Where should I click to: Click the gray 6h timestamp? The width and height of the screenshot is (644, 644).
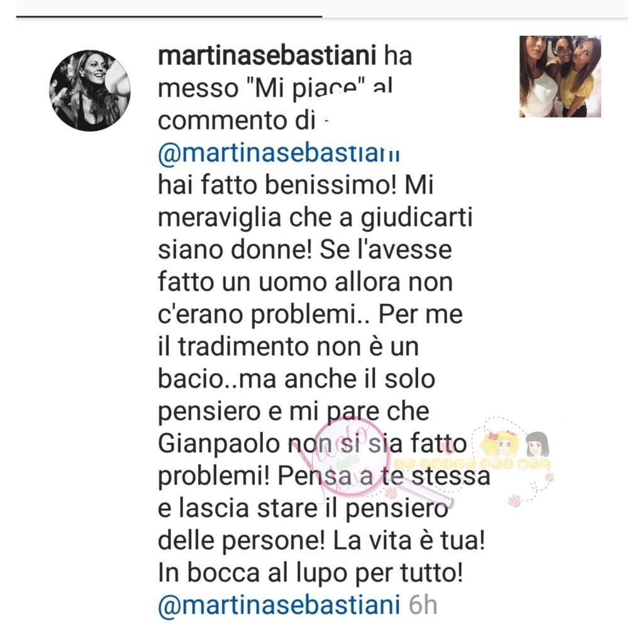pos(423,605)
